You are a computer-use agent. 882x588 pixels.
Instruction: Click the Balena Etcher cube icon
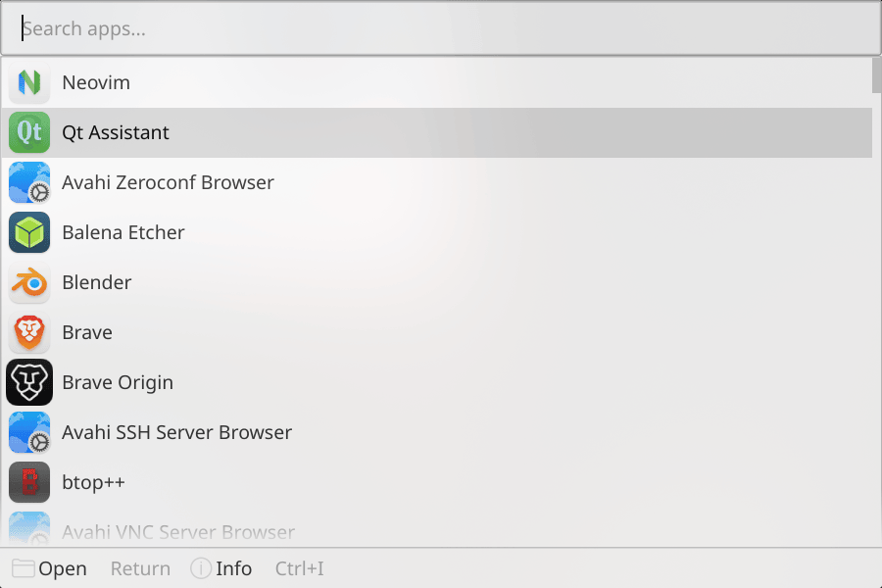click(29, 232)
